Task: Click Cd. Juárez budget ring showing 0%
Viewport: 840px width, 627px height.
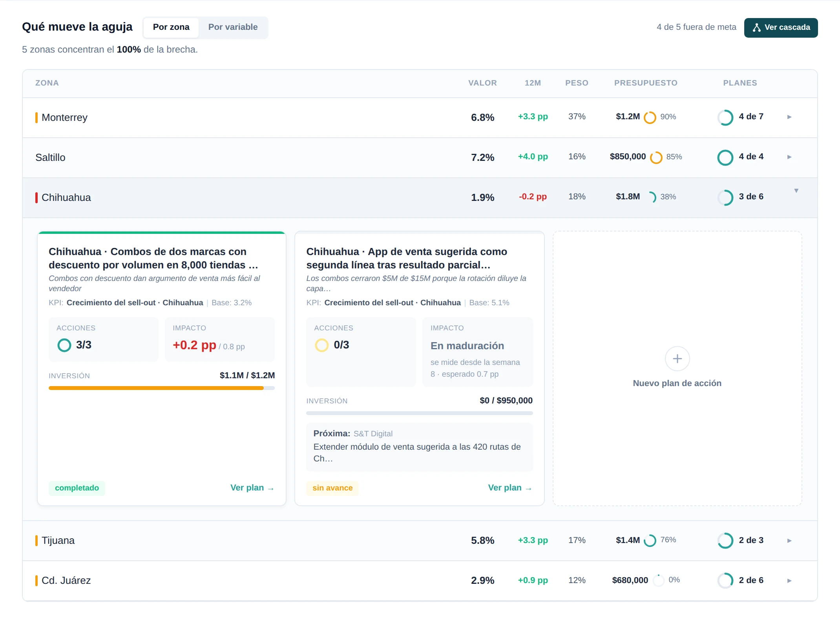Action: (658, 580)
